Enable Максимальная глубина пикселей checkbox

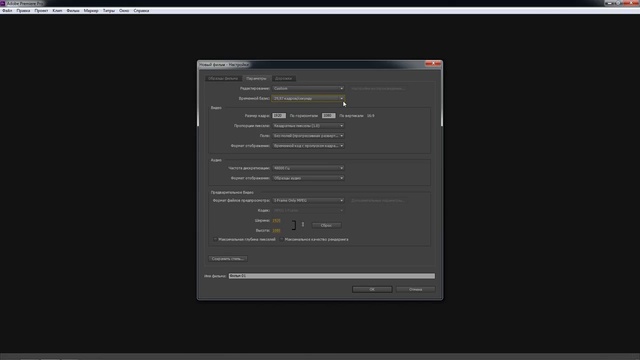tap(215, 240)
